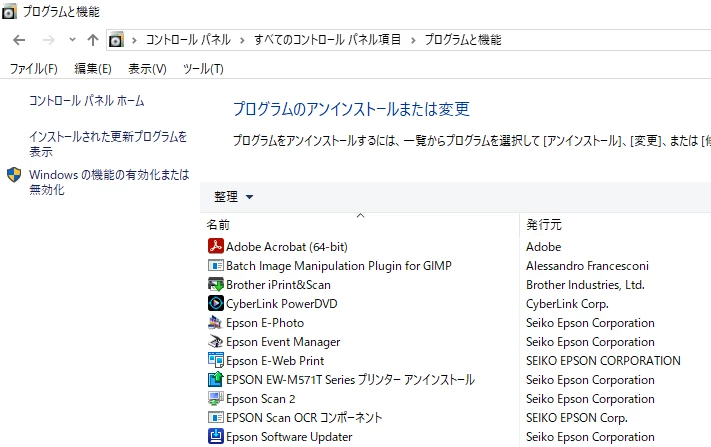The image size is (711, 447).
Task: Click the Epson Scan 2 icon
Action: click(215, 398)
